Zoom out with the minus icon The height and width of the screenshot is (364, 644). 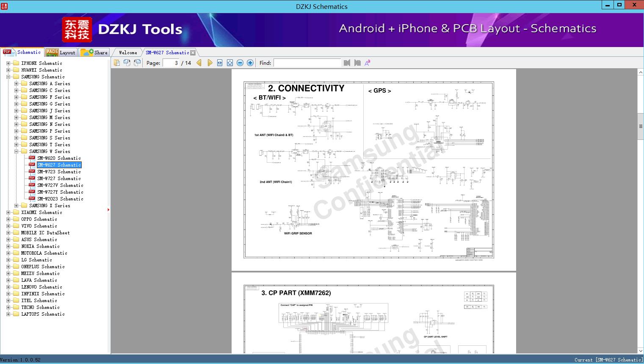[x=240, y=63]
